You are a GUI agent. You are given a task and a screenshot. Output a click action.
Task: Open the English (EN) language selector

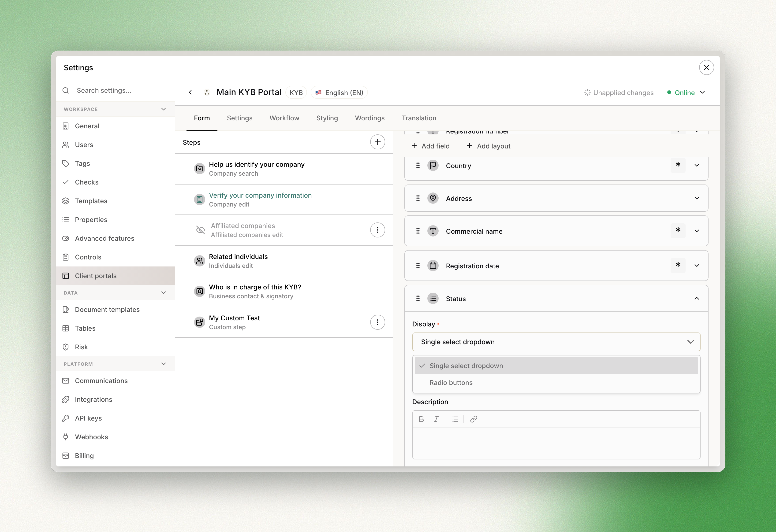339,92
